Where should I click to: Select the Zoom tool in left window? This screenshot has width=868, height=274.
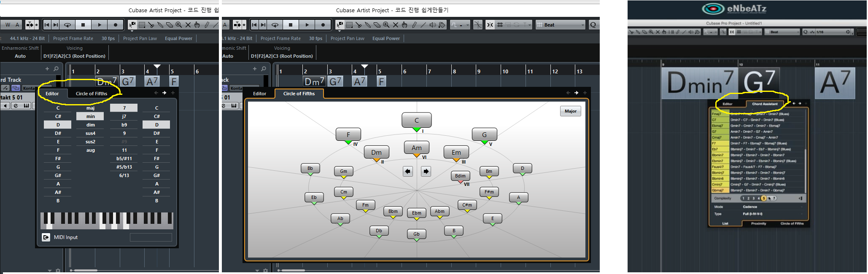(179, 25)
